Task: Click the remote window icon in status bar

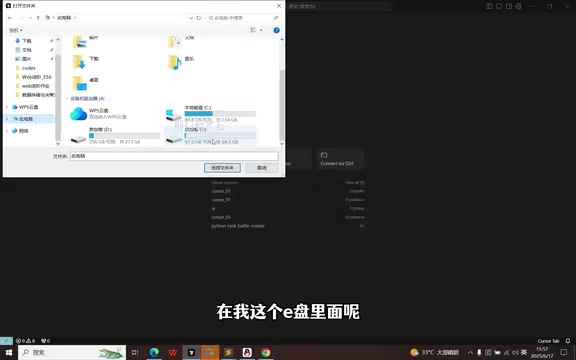Action: pyautogui.click(x=6, y=341)
